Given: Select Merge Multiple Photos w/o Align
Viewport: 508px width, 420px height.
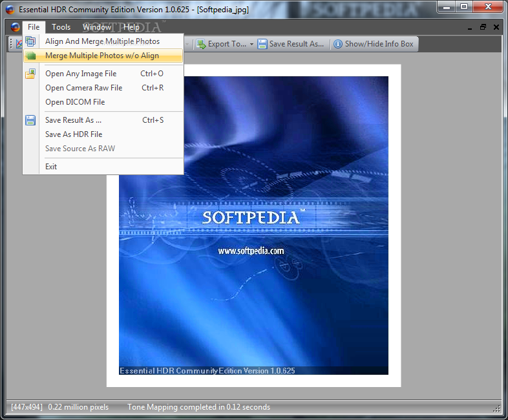Looking at the screenshot, I should (x=103, y=56).
